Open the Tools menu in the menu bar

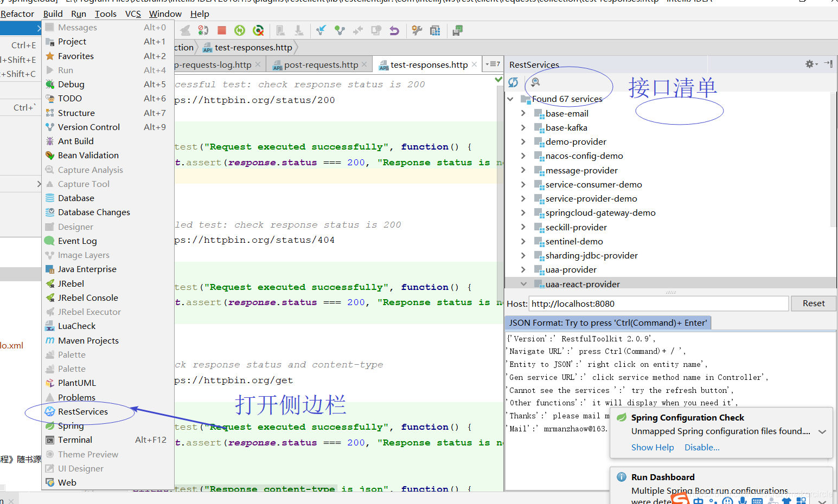[106, 14]
